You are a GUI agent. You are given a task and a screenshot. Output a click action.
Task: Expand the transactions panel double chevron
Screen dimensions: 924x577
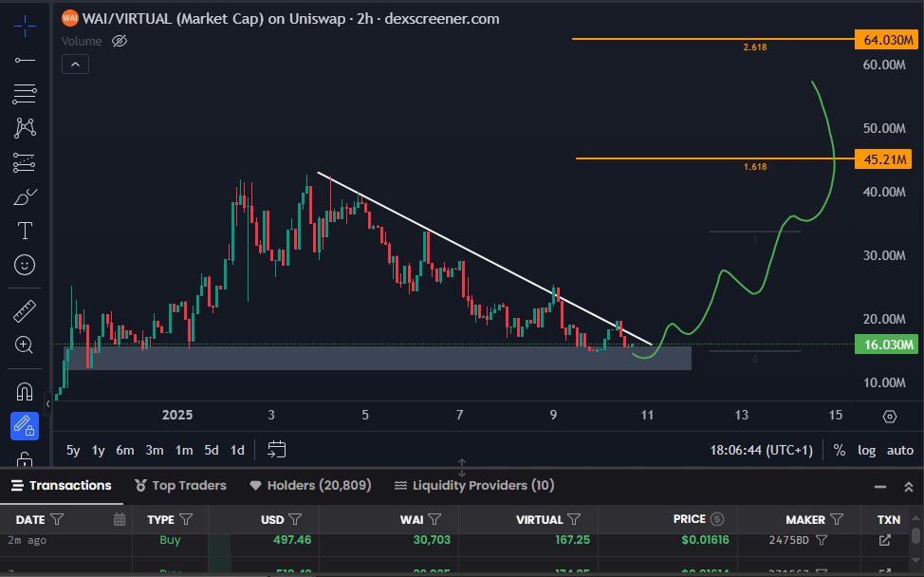point(909,487)
